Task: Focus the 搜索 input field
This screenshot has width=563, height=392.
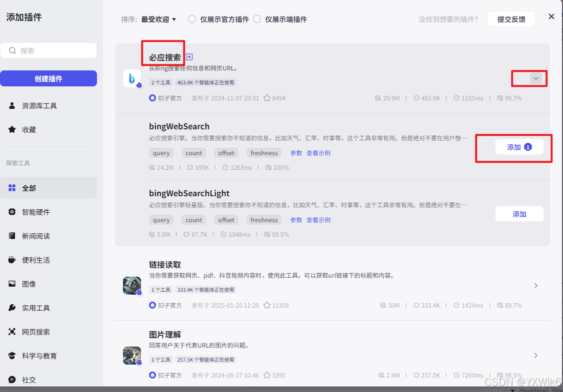Action: (48, 50)
